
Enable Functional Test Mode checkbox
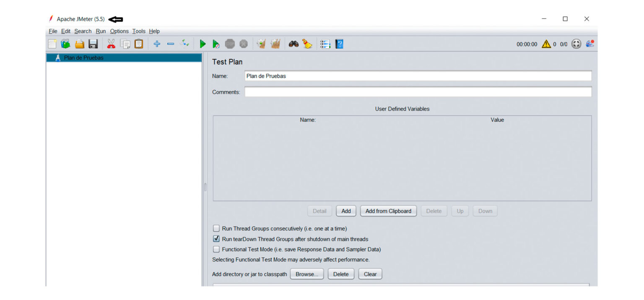(x=216, y=249)
